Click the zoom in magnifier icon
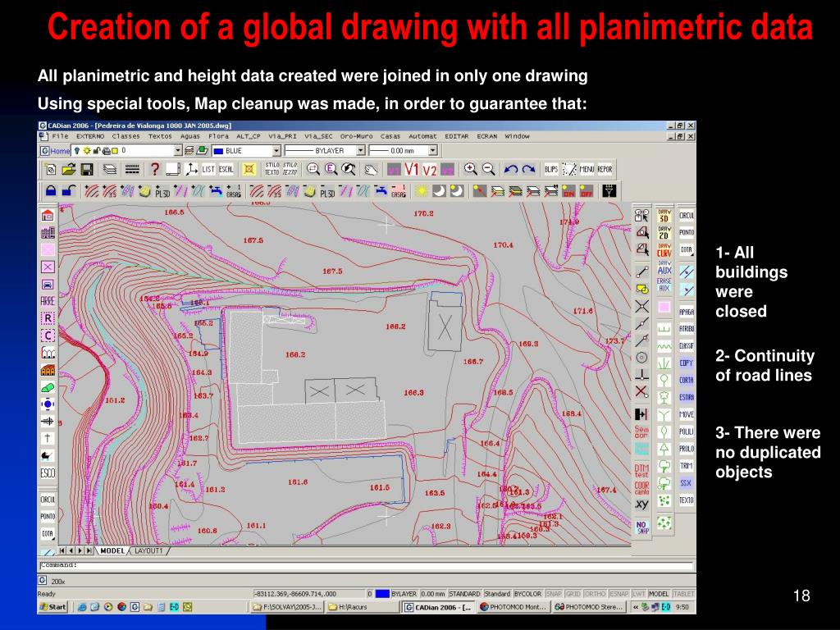 point(470,169)
